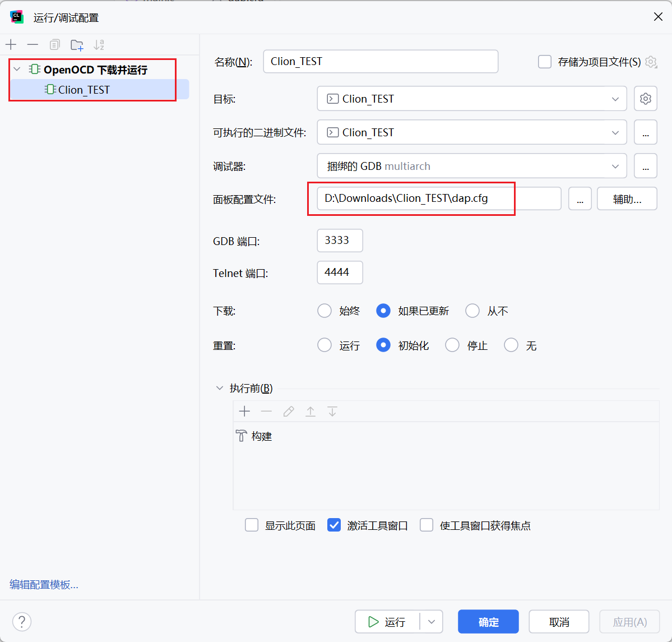Toggle 使工具窗口获得焦点 checkbox
This screenshot has height=642, width=672.
click(x=427, y=525)
